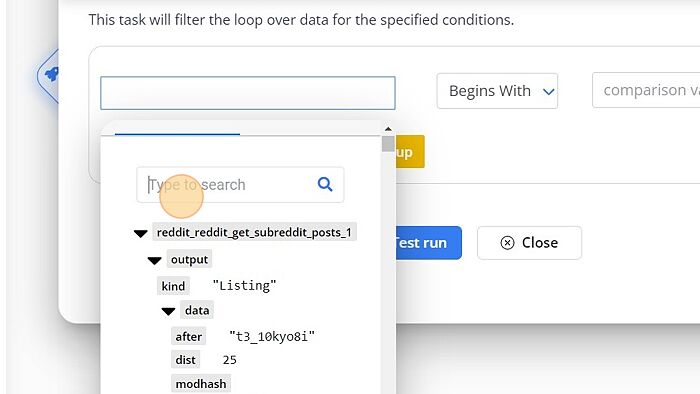This screenshot has width=700, height=394.
Task: Click the Close button
Action: pyautogui.click(x=529, y=243)
